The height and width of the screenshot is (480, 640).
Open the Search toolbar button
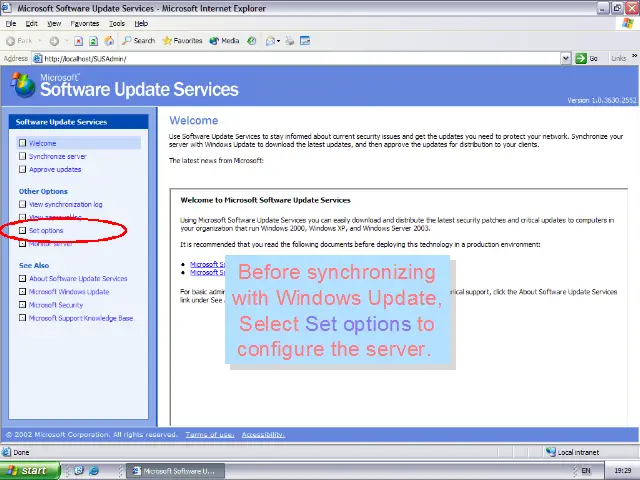tap(139, 41)
